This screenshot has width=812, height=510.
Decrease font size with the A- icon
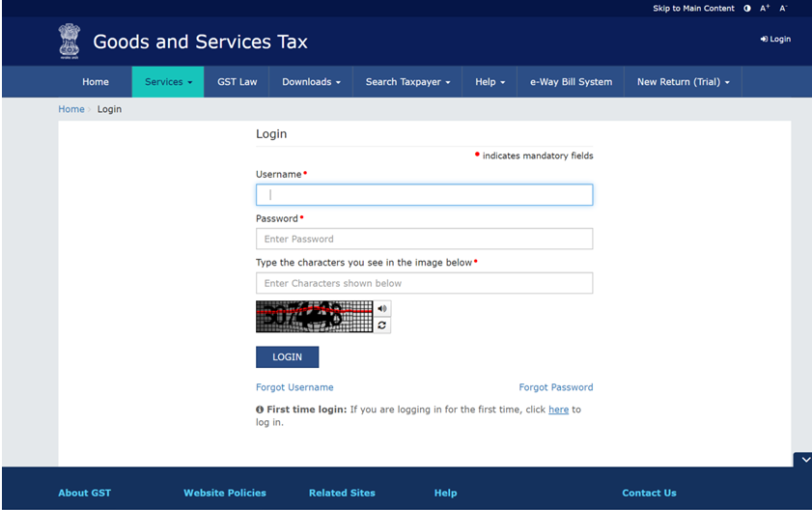point(783,9)
